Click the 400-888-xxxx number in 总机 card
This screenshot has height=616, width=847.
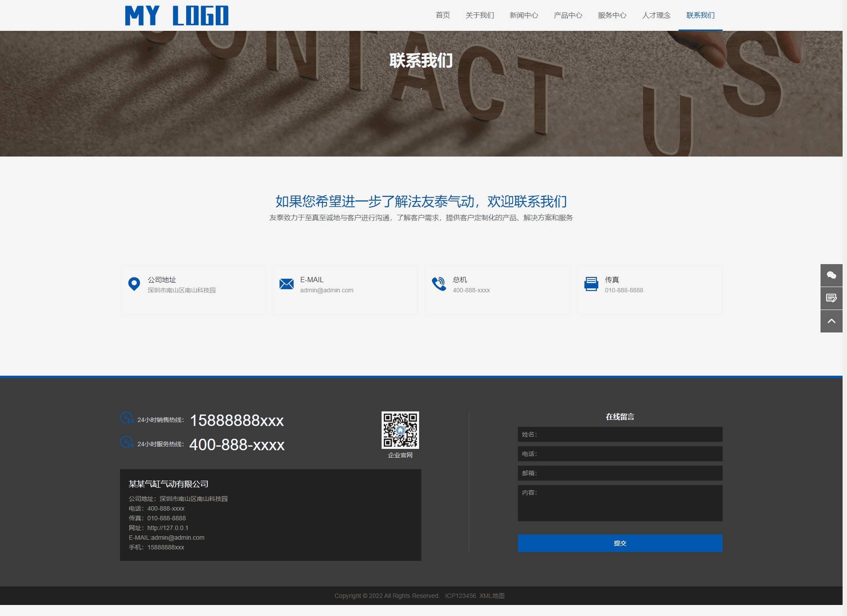coord(471,290)
